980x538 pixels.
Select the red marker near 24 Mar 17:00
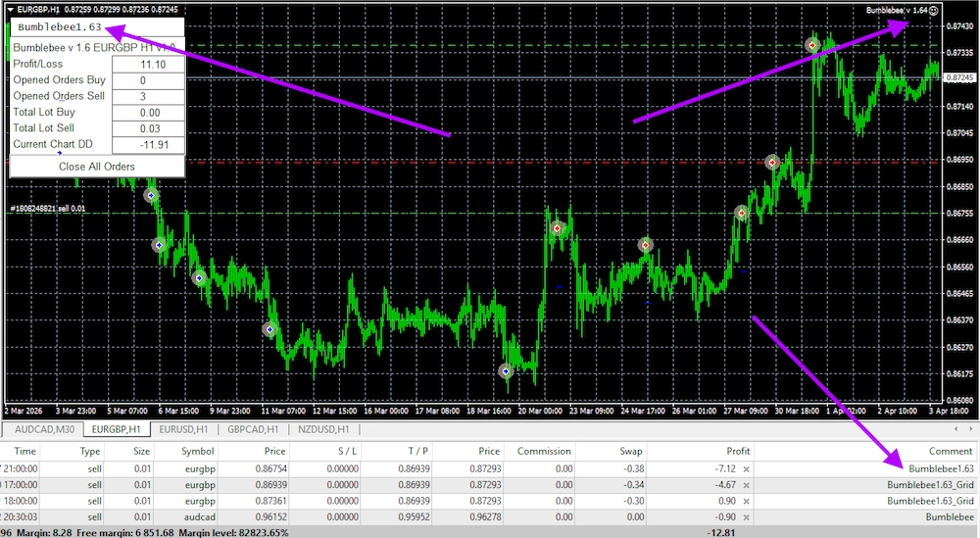pyautogui.click(x=645, y=245)
